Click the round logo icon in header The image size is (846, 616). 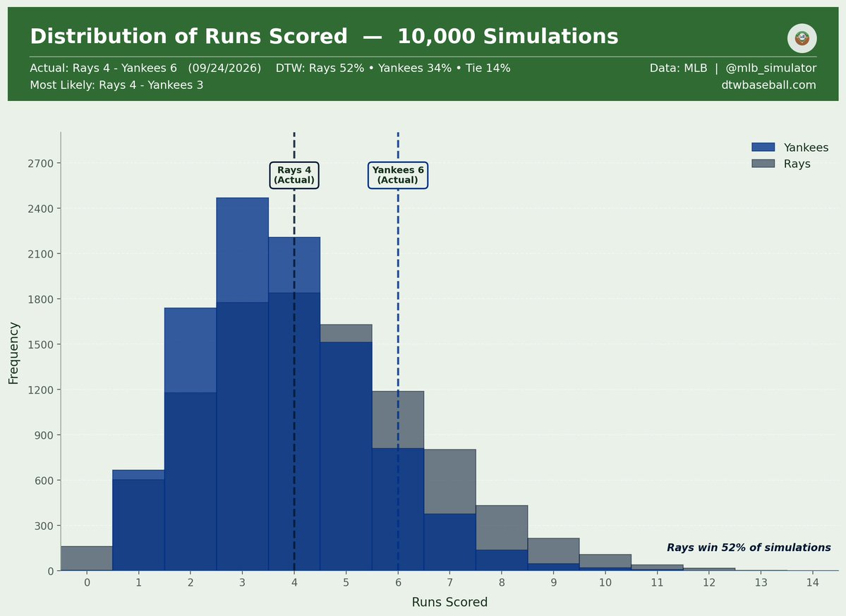point(802,38)
